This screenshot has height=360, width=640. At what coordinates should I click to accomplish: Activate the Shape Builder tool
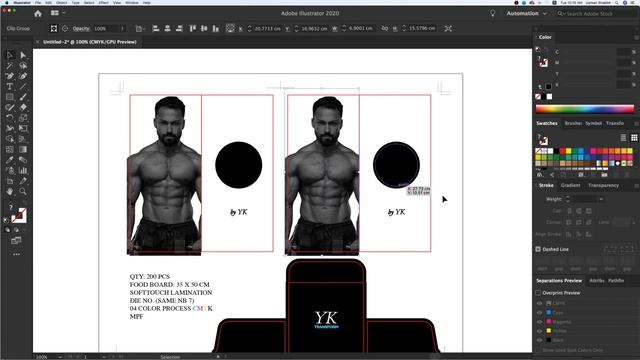pos(10,139)
